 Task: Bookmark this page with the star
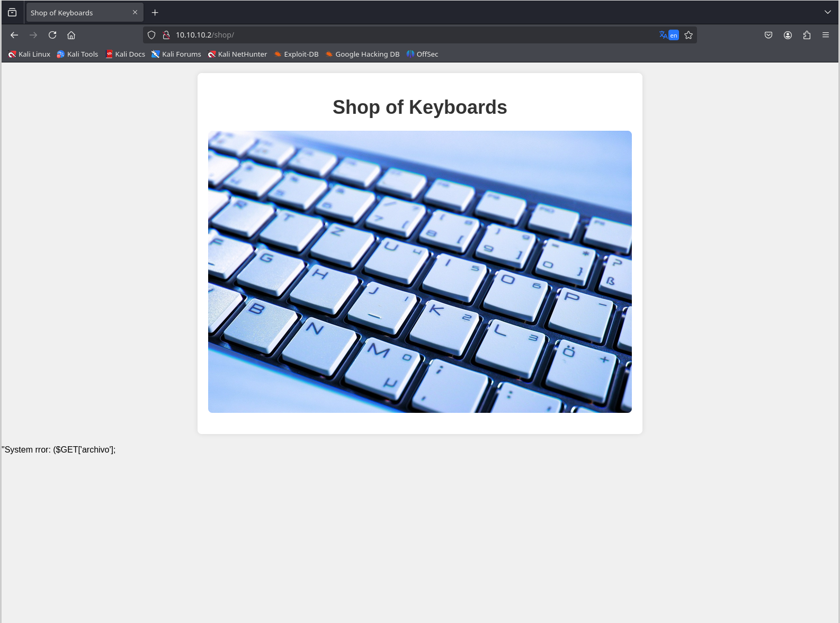[689, 35]
